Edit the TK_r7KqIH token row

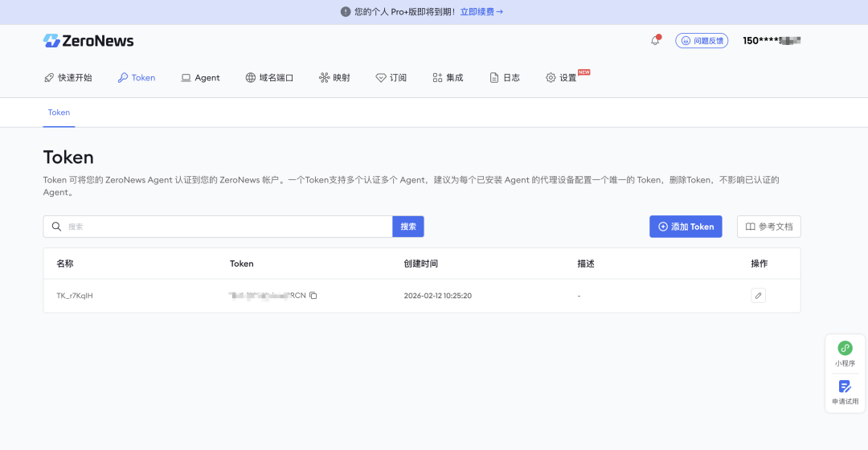click(x=759, y=296)
